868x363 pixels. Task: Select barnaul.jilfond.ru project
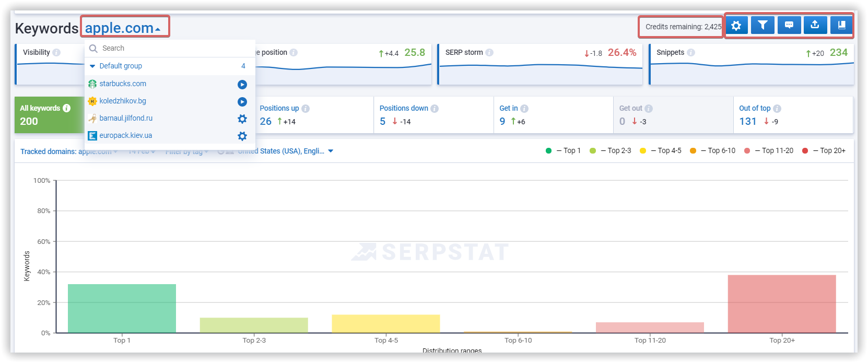click(x=126, y=118)
